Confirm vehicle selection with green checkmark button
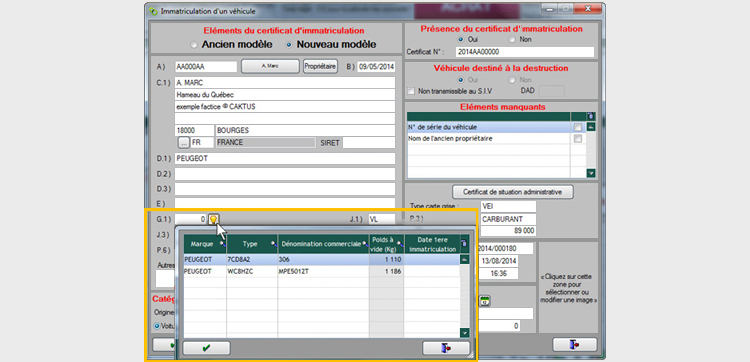This screenshot has width=750, height=362. [206, 348]
